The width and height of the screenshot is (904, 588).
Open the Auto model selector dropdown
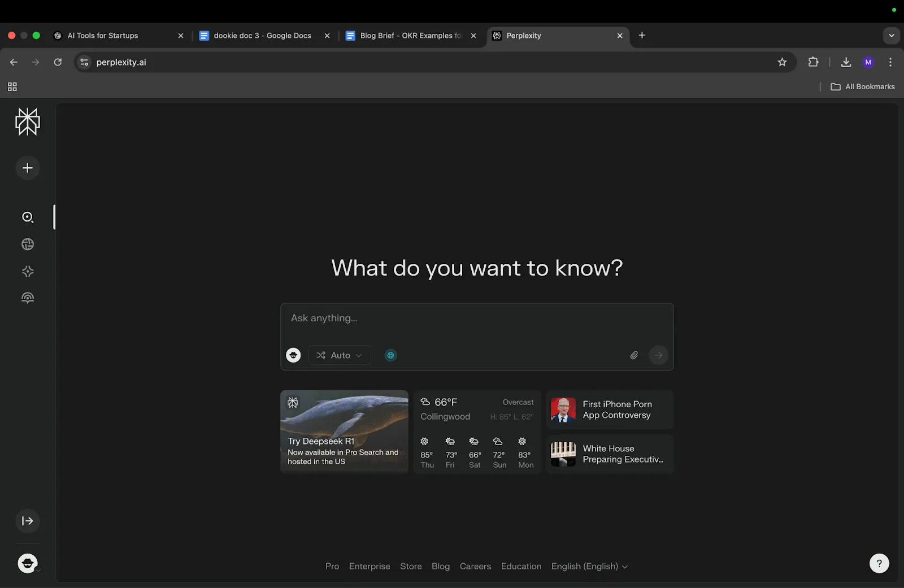(x=340, y=355)
